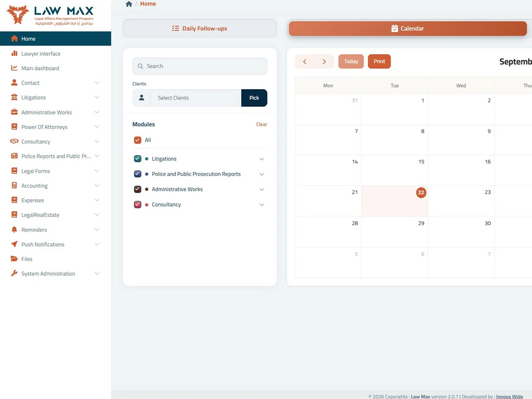The height and width of the screenshot is (399, 532).
Task: Click the Police Reports newspaper icon
Action: (14, 156)
